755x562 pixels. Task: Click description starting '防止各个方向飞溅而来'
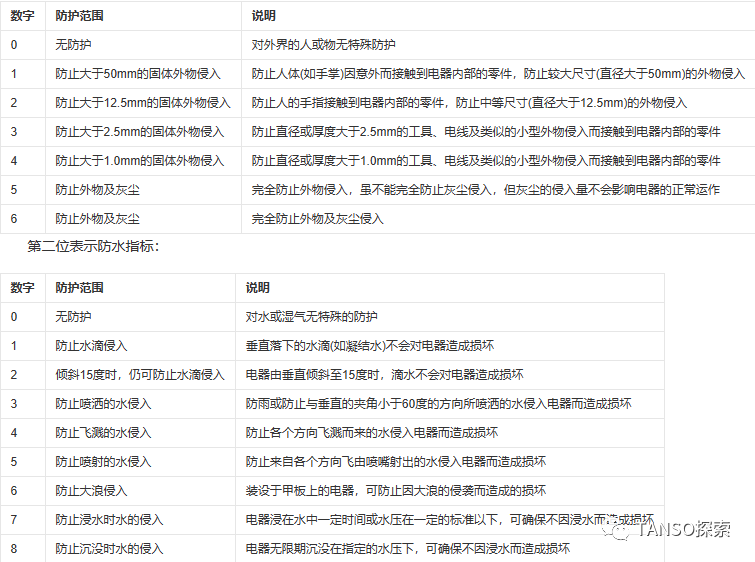372,432
